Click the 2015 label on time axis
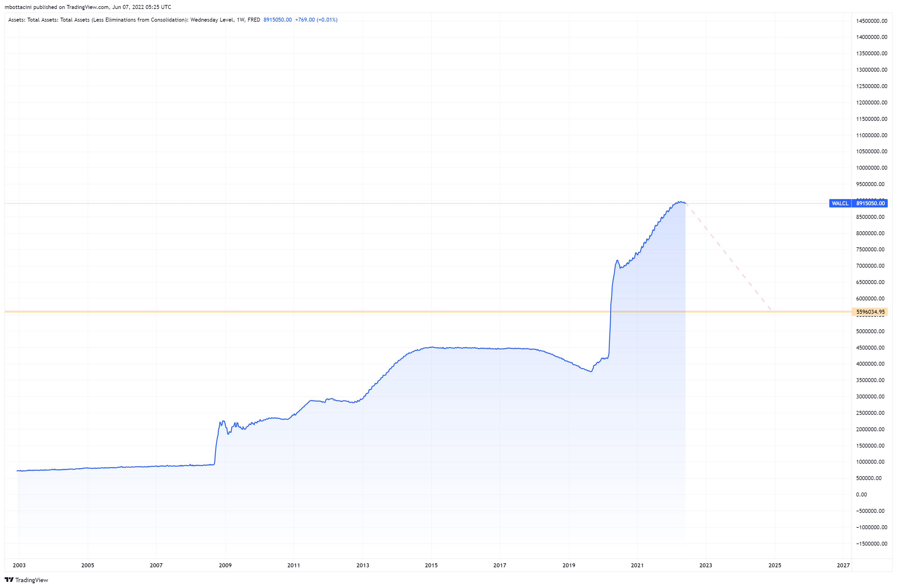Image resolution: width=897 pixels, height=588 pixels. [431, 565]
